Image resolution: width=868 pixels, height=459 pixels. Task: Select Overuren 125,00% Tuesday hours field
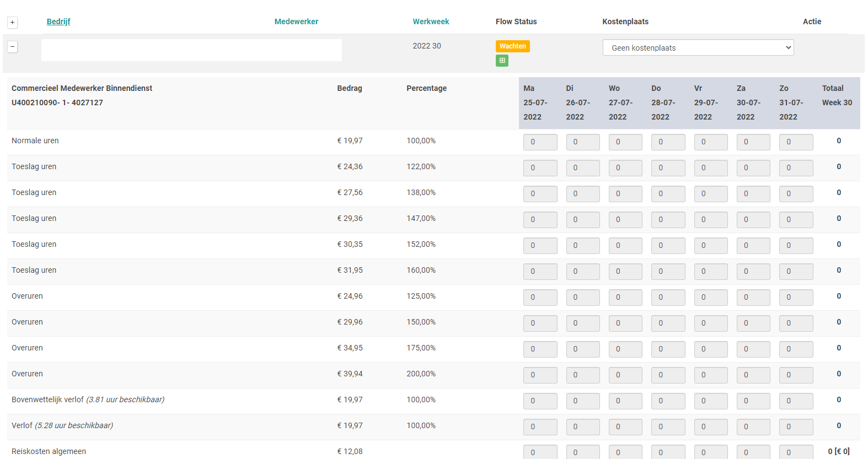point(583,298)
